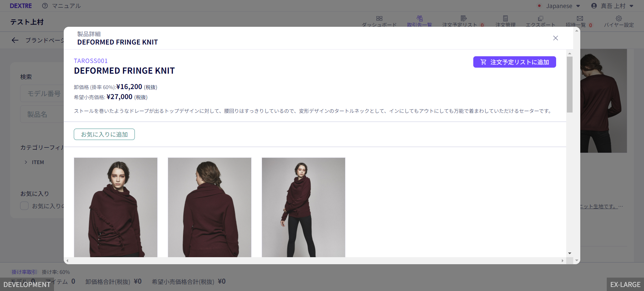This screenshot has height=291, width=644.
Task: Click the DEXTRE logo
Action: tap(21, 6)
